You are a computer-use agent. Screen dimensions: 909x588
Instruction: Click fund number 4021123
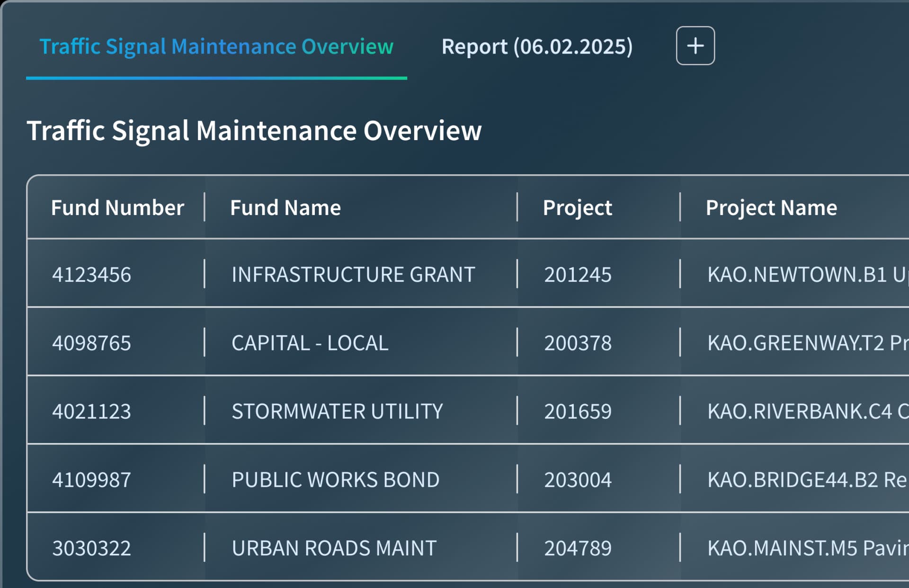[91, 411]
